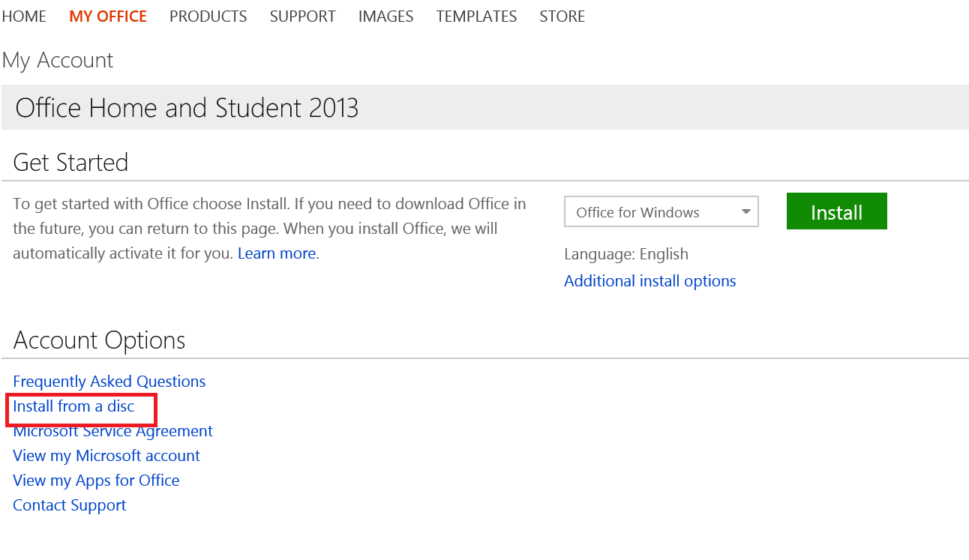Open Contact Support
This screenshot has height=560, width=969.
click(x=69, y=505)
